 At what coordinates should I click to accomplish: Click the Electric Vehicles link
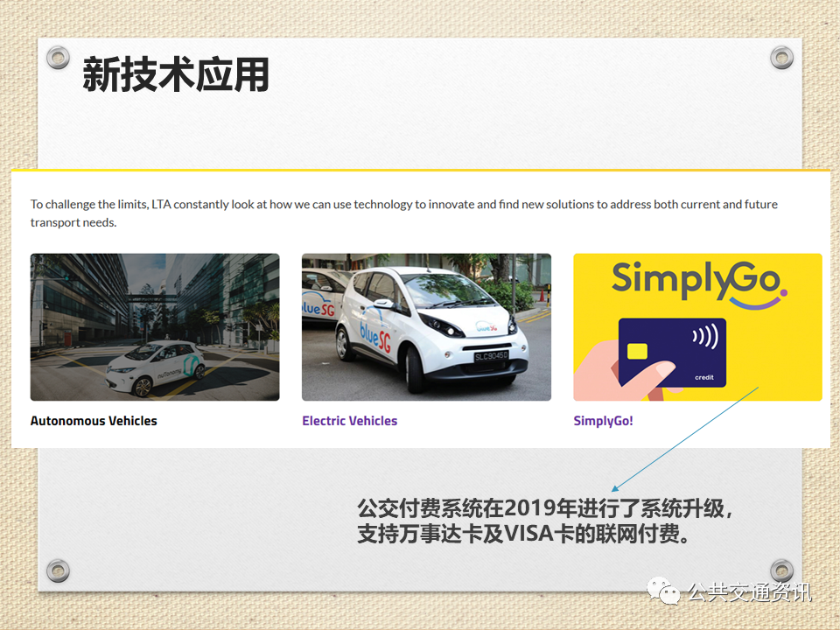(x=350, y=421)
